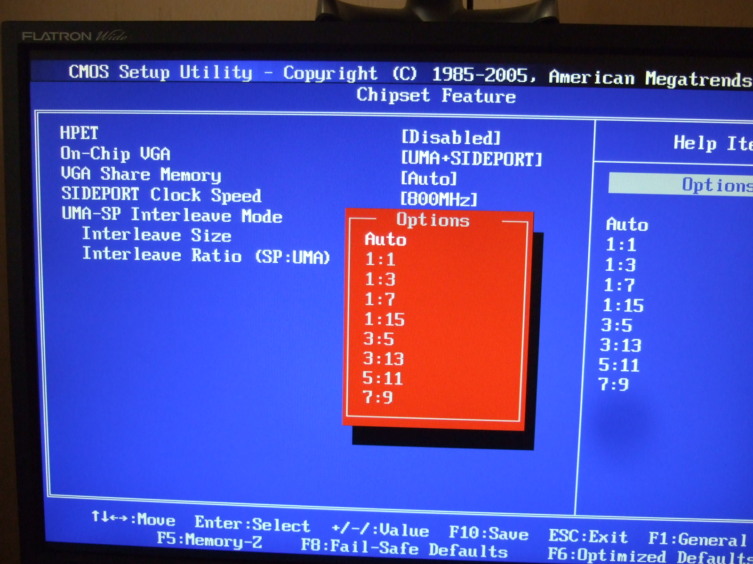753x564 pixels.
Task: Click Auto in the help panel list
Action: [x=627, y=224]
